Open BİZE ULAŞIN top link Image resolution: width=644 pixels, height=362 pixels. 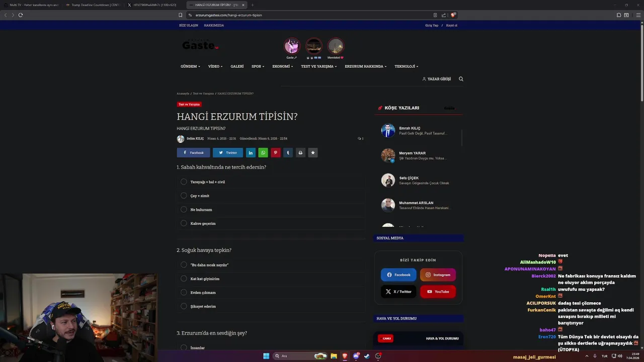pyautogui.click(x=189, y=25)
